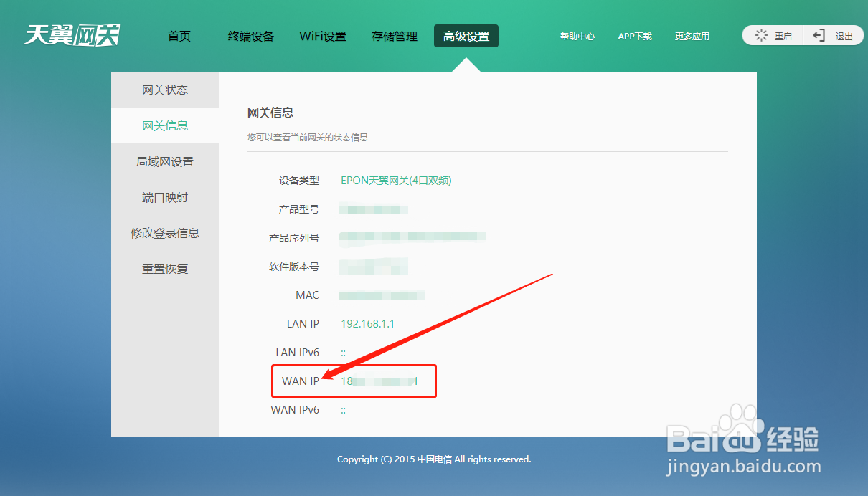The image size is (868, 496).
Task: Click the logout arrow icon
Action: [819, 35]
